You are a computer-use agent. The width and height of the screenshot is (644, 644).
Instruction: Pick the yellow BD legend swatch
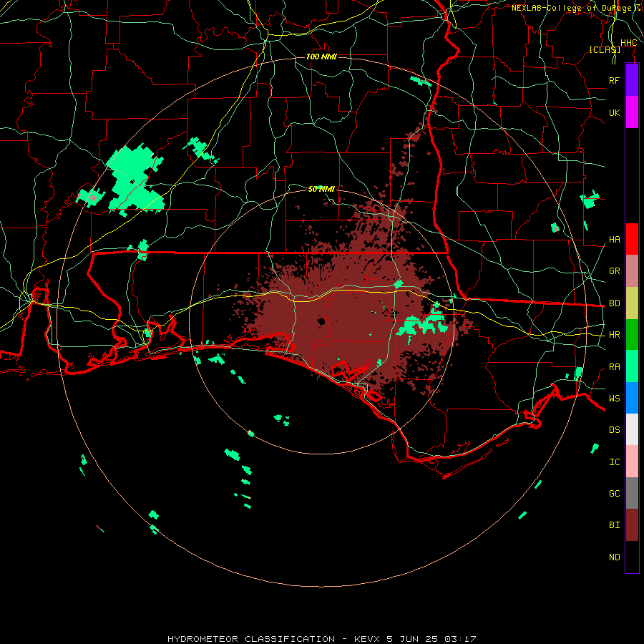click(x=632, y=303)
